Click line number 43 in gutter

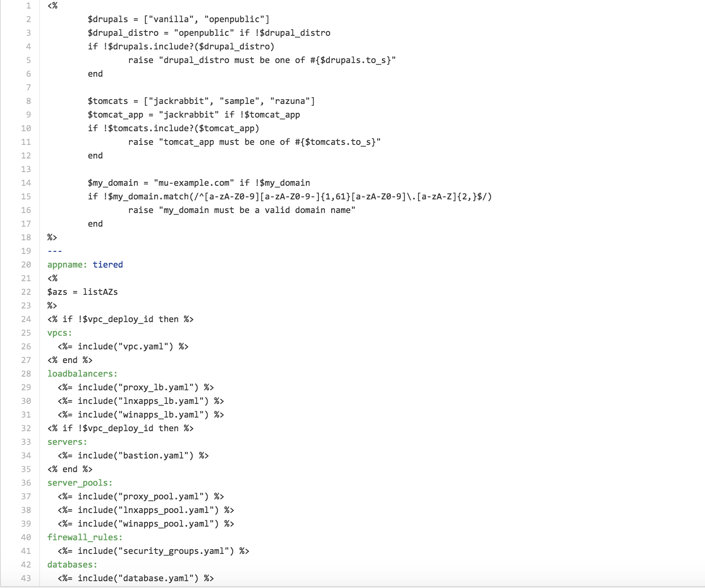pyautogui.click(x=26, y=578)
